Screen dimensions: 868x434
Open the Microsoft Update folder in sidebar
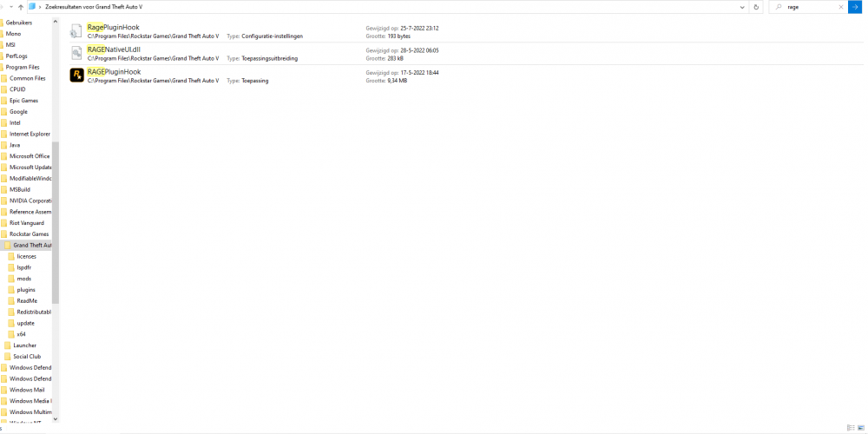(x=30, y=168)
